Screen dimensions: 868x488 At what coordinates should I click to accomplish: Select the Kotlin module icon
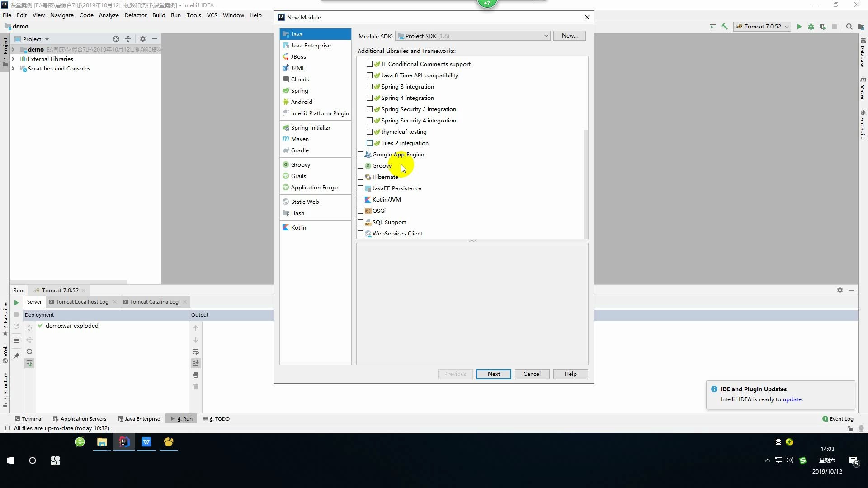click(286, 227)
